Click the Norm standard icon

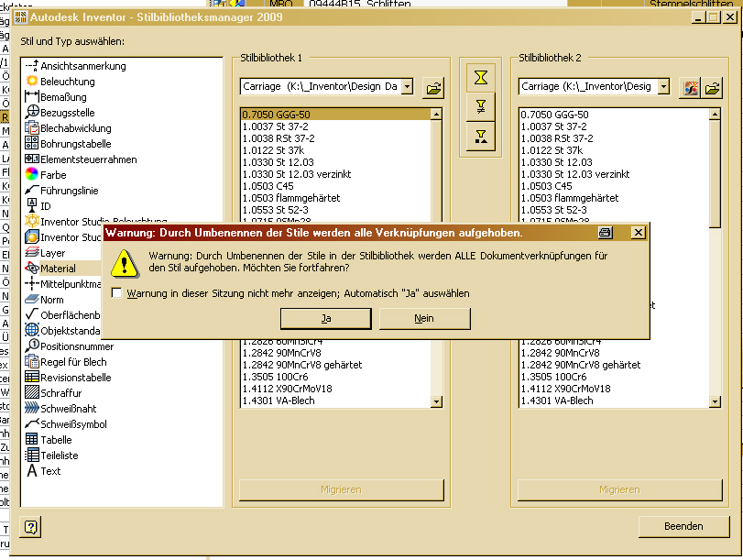pos(32,299)
